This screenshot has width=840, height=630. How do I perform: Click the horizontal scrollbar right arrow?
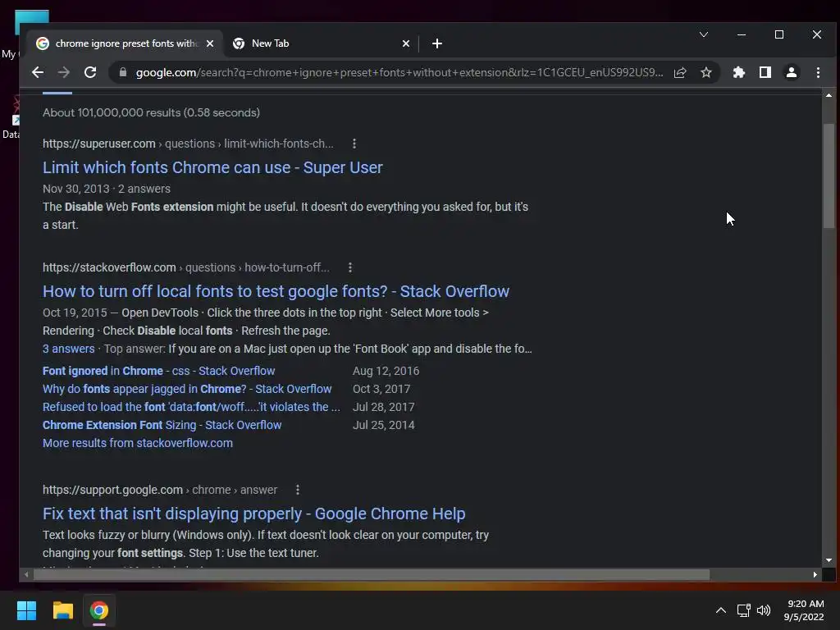click(815, 575)
